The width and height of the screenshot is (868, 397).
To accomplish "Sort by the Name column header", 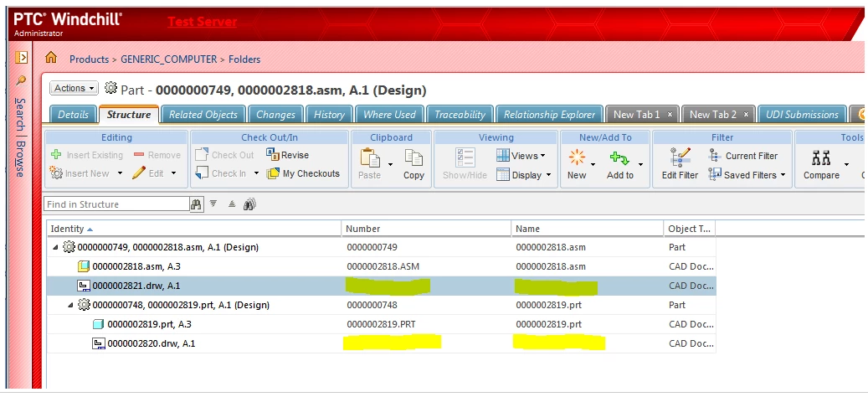I will point(588,229).
